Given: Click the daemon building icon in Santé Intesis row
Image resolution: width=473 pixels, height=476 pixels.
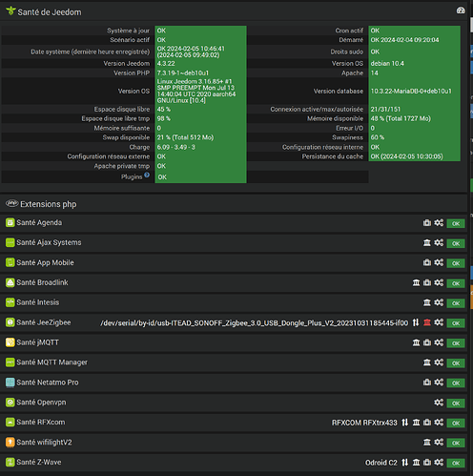Looking at the screenshot, I should pos(427,302).
